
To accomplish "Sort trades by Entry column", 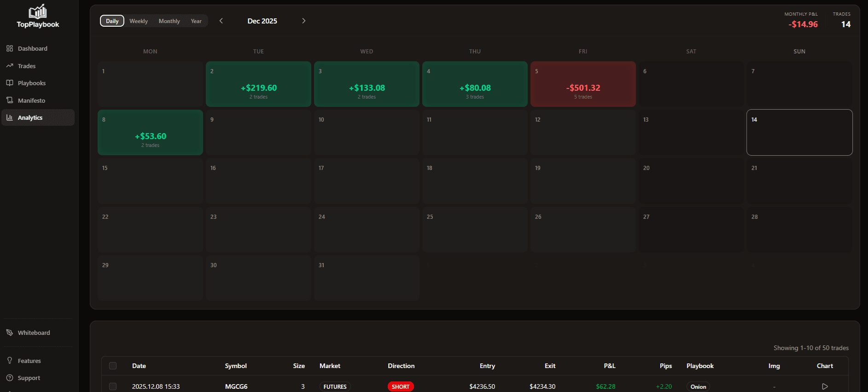I will click(487, 366).
